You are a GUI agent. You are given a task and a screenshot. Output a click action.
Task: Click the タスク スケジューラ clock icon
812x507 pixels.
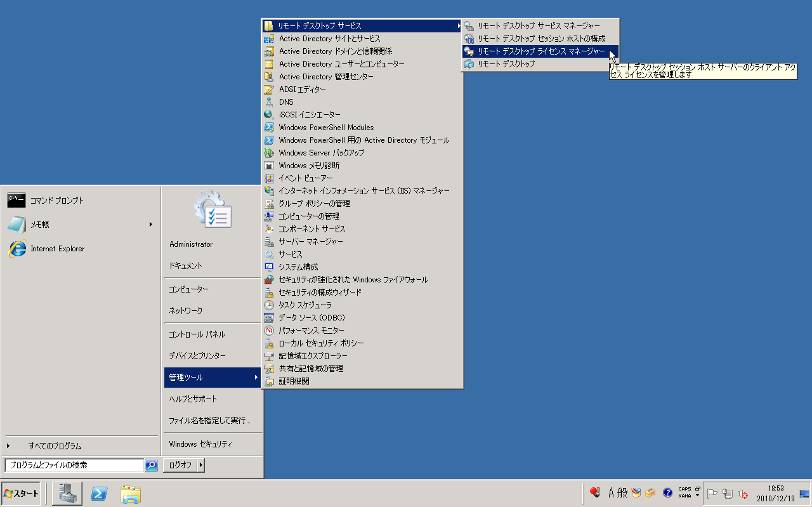tap(269, 305)
